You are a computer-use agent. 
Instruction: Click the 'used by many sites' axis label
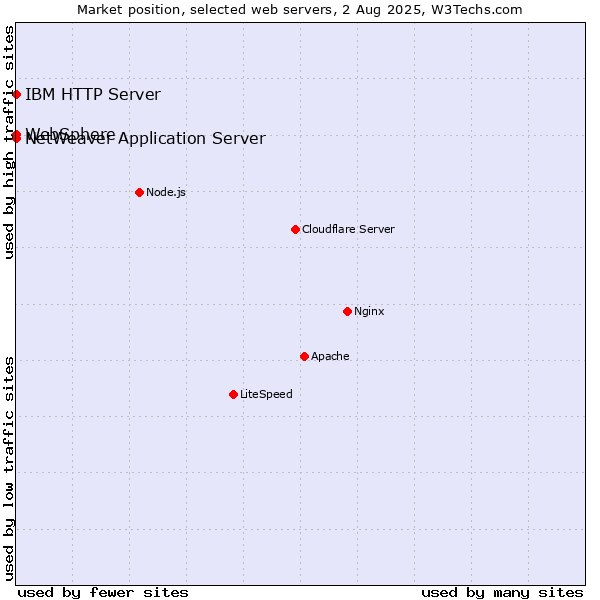pos(502,593)
